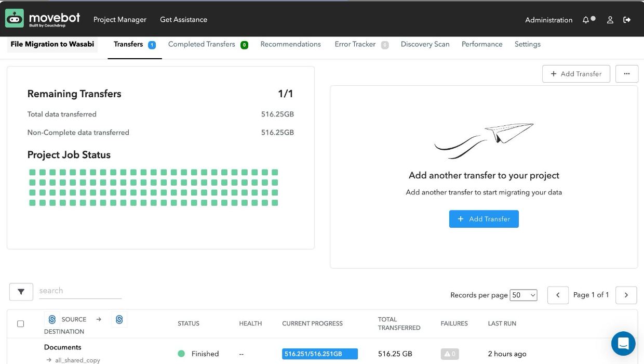Open the Documents transfer row name
This screenshot has width=644, height=364.
point(63,347)
